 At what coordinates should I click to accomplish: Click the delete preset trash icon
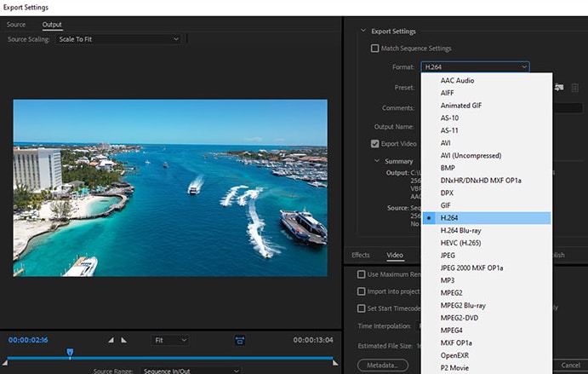(x=574, y=88)
